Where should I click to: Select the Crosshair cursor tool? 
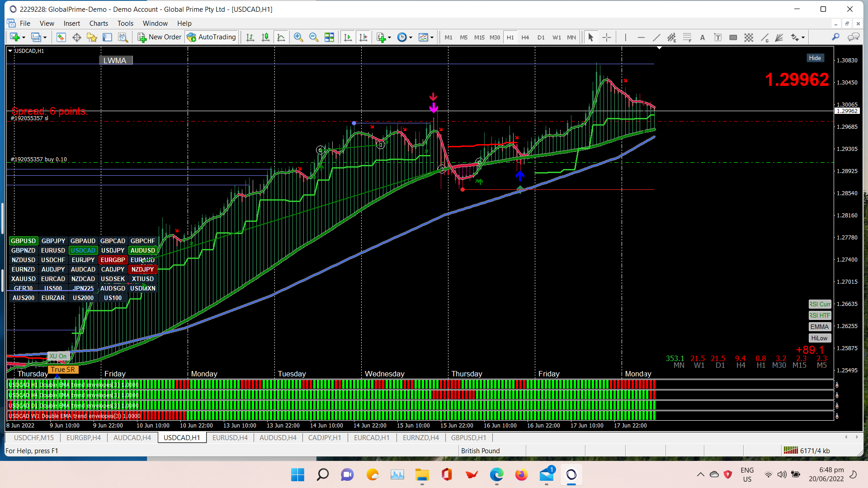tap(607, 38)
